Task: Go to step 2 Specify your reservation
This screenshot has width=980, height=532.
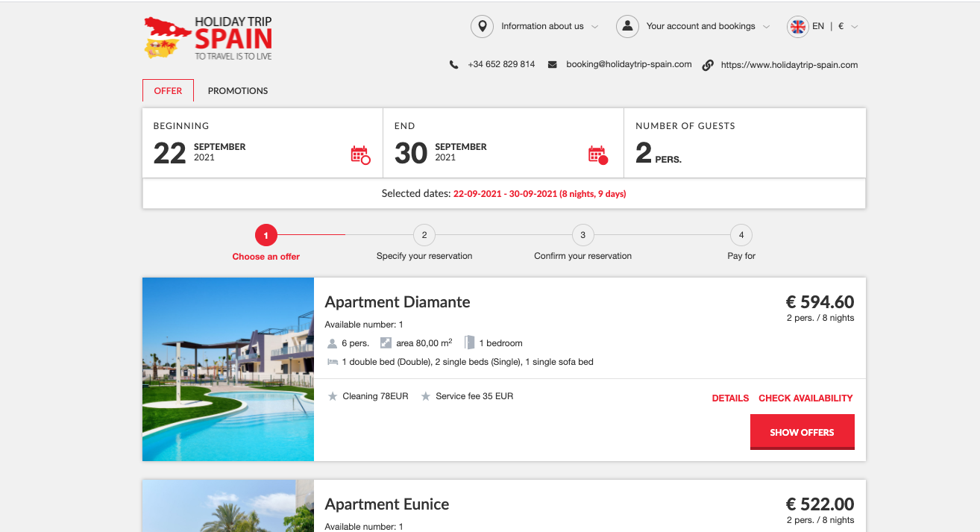Action: pyautogui.click(x=424, y=236)
